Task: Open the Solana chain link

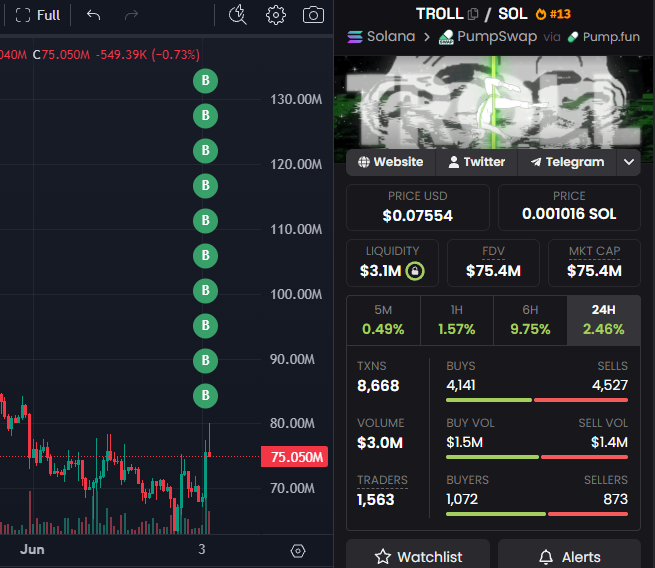Action: coord(381,36)
